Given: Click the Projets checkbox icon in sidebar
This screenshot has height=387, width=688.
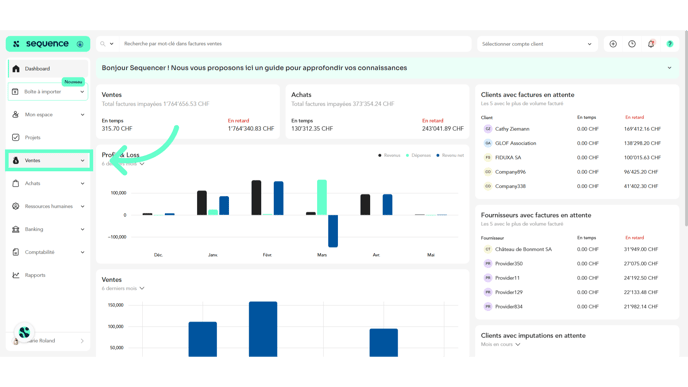Looking at the screenshot, I should [x=16, y=137].
